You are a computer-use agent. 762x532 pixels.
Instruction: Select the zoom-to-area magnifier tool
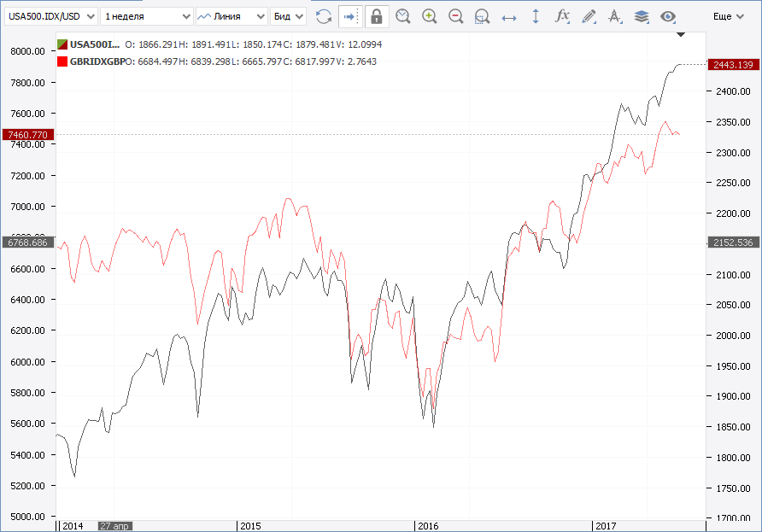point(483,16)
